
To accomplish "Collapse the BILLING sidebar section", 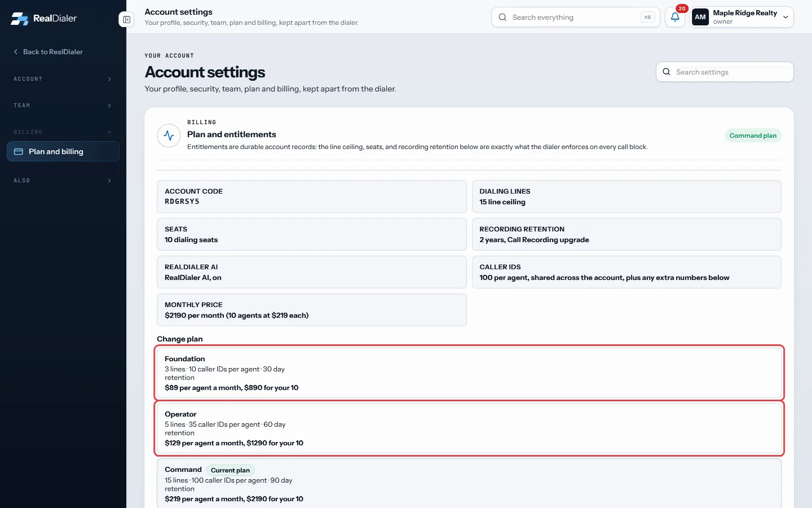I will tap(63, 132).
